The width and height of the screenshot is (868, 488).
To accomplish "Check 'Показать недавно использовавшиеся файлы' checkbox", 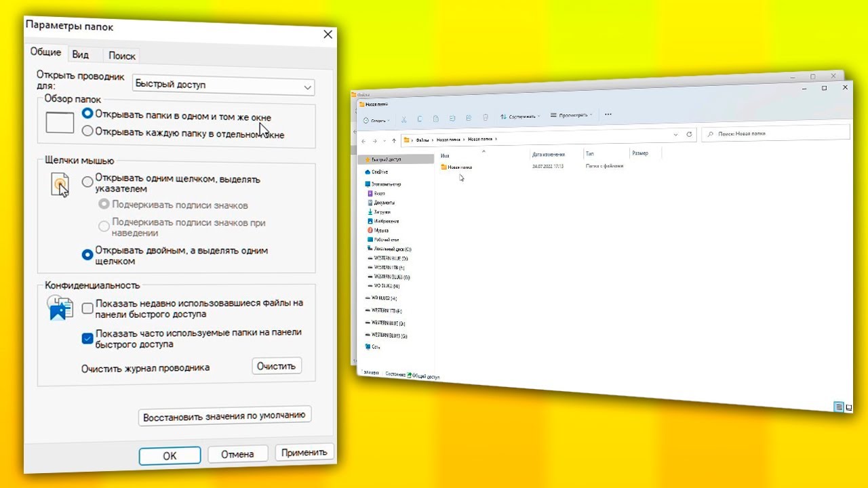I will pyautogui.click(x=87, y=308).
